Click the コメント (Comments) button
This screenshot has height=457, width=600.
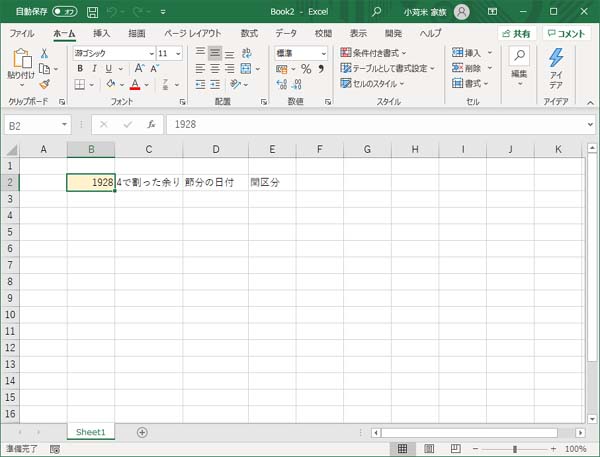[x=566, y=33]
